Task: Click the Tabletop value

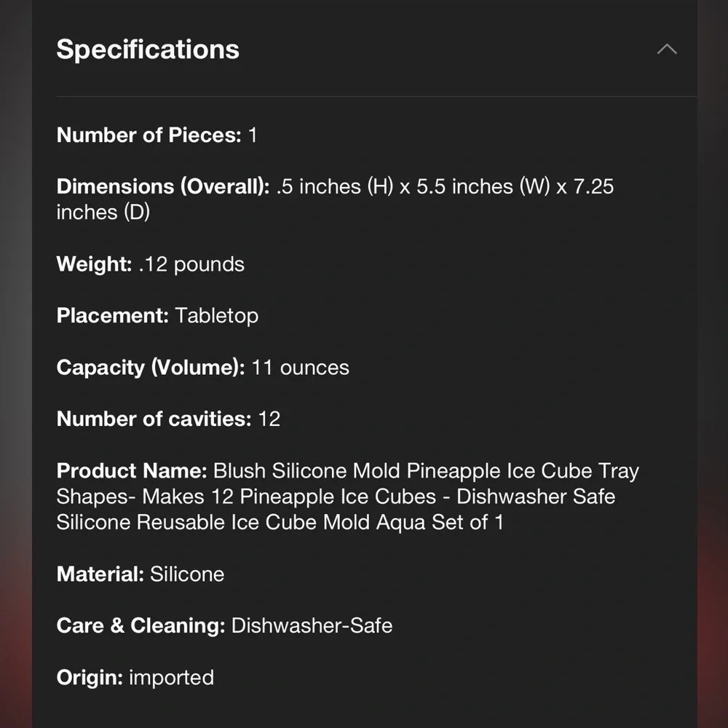Action: [x=216, y=315]
